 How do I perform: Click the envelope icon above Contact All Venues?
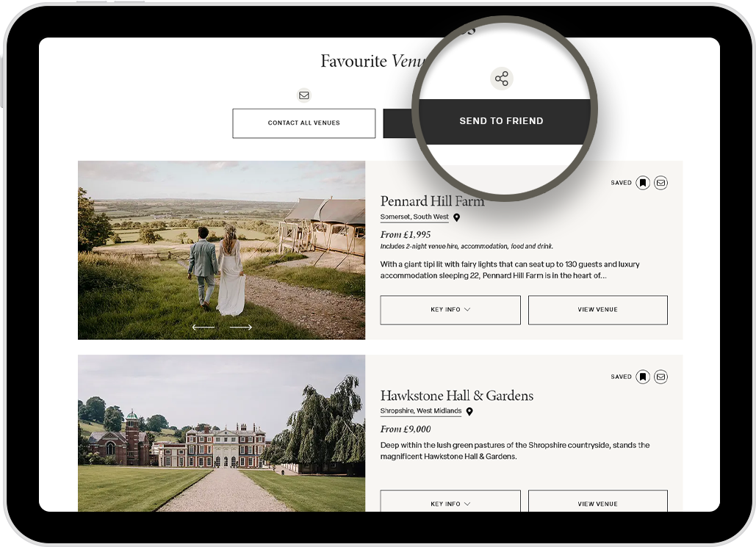tap(303, 95)
